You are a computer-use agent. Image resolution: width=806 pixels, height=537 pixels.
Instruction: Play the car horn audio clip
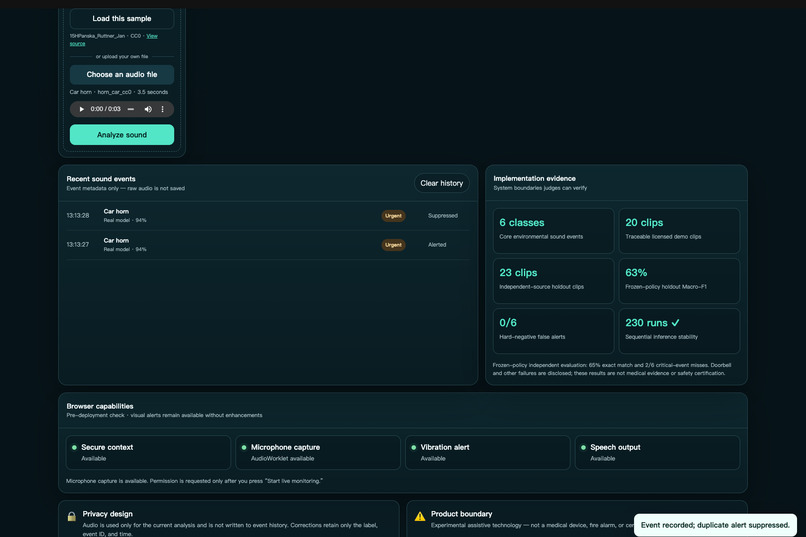point(81,109)
